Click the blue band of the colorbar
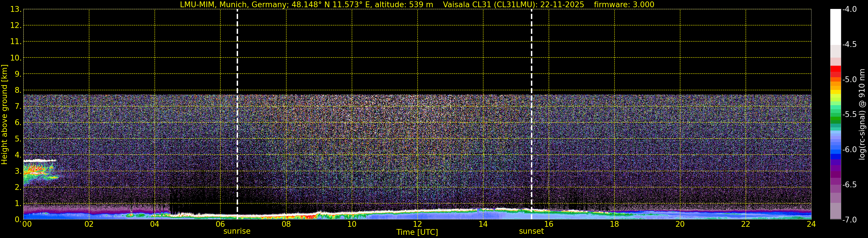The image size is (868, 238). pos(835,156)
